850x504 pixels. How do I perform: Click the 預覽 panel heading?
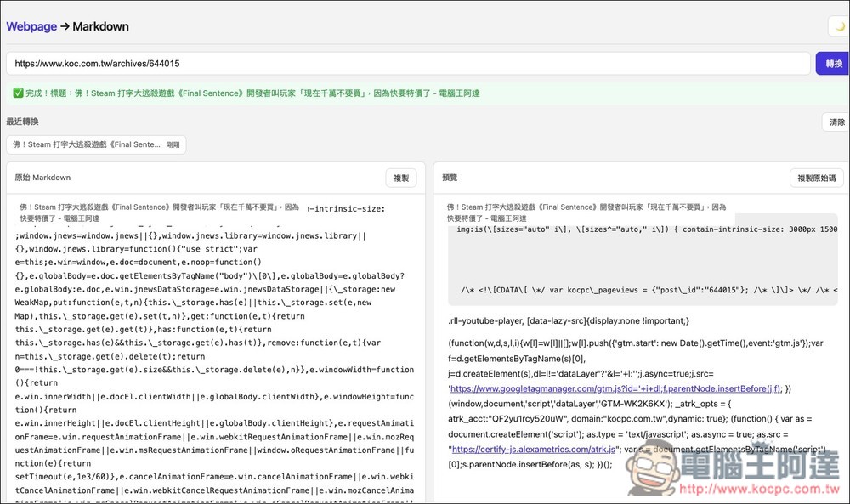450,178
